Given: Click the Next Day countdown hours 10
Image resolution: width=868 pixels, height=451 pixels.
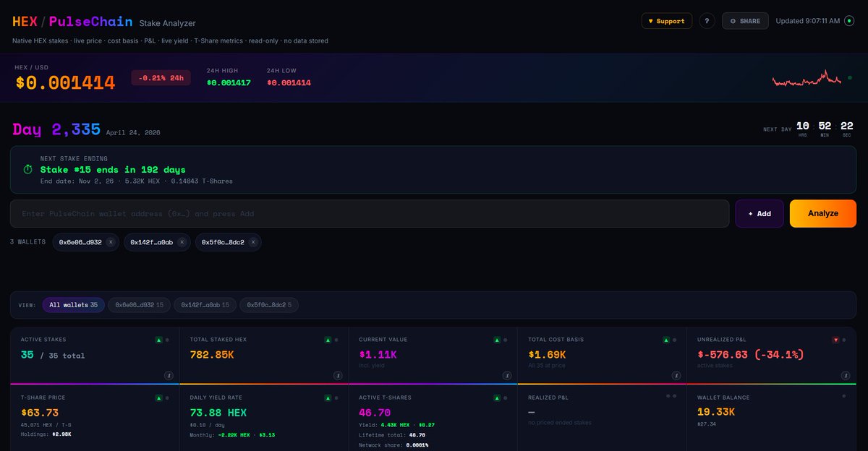Looking at the screenshot, I should pos(803,126).
